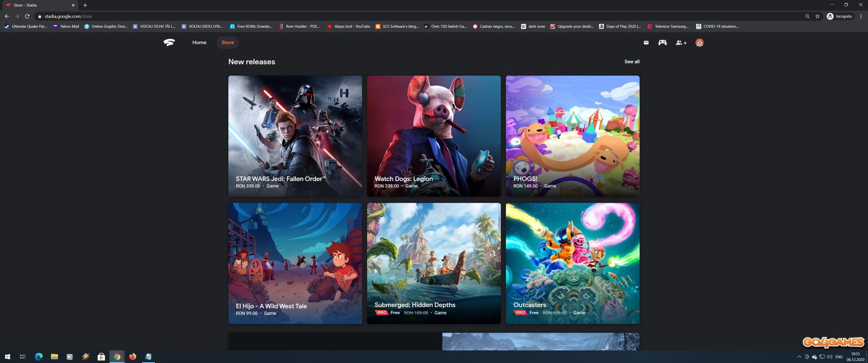Open a new browser tab
Image resolution: width=868 pixels, height=363 pixels.
point(85,5)
